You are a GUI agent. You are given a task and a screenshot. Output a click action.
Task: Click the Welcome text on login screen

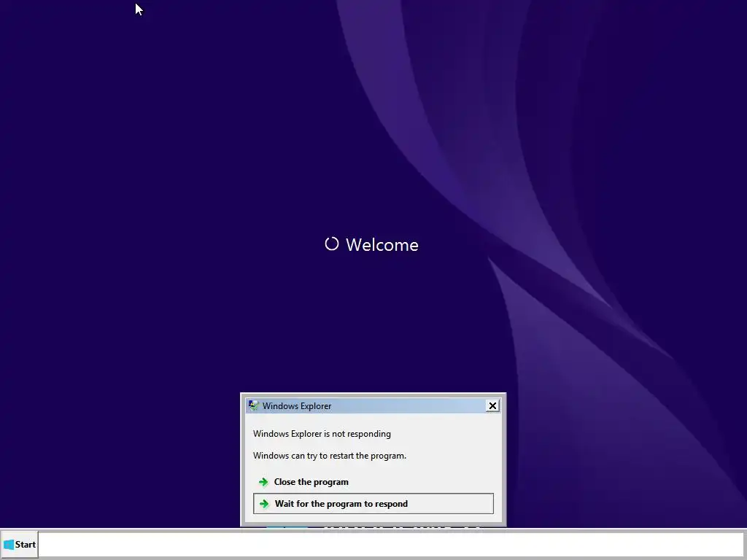tap(382, 245)
